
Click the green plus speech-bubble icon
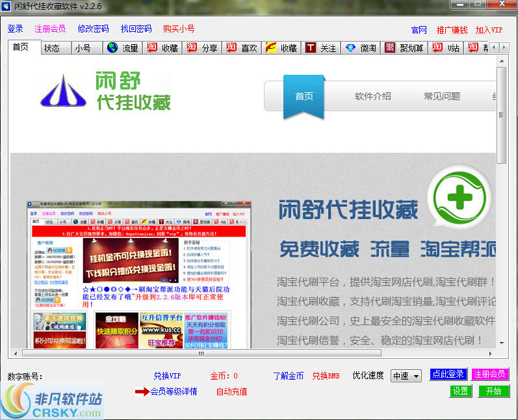click(x=460, y=198)
